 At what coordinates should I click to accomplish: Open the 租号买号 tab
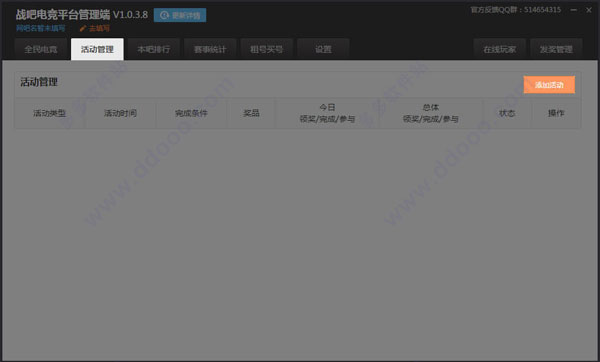267,49
